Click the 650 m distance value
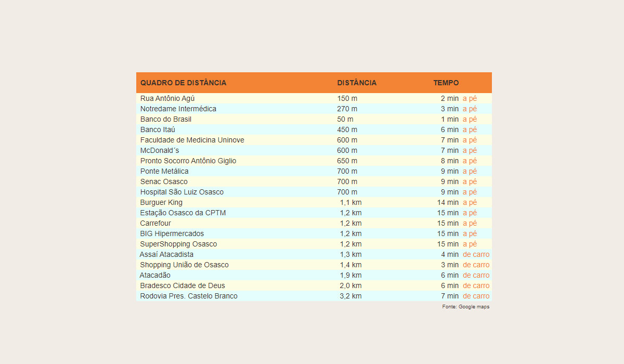The height and width of the screenshot is (364, 624). [x=347, y=161]
